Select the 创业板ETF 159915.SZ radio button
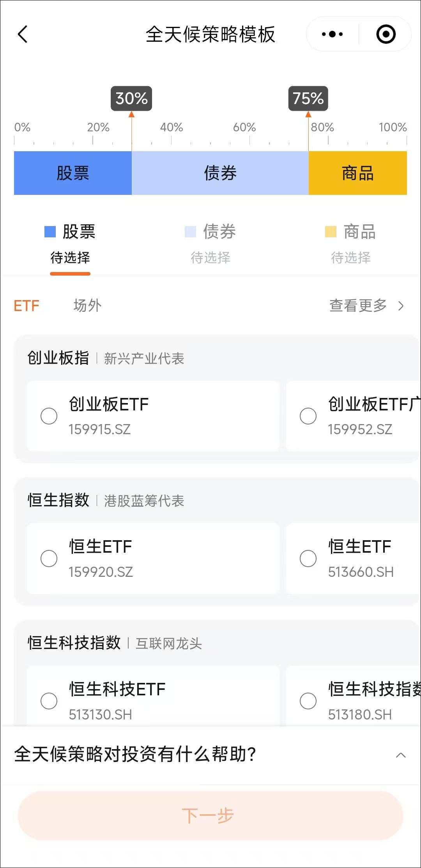421x868 pixels. pos(49,416)
